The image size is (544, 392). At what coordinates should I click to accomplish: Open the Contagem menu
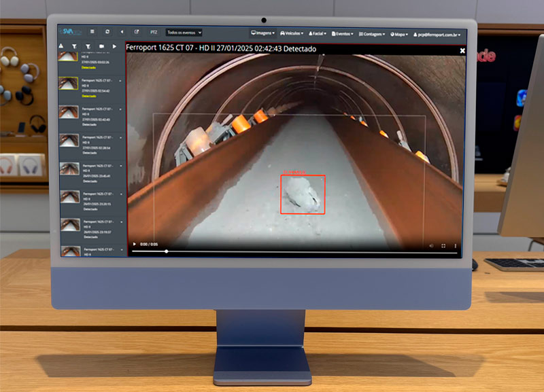click(371, 33)
